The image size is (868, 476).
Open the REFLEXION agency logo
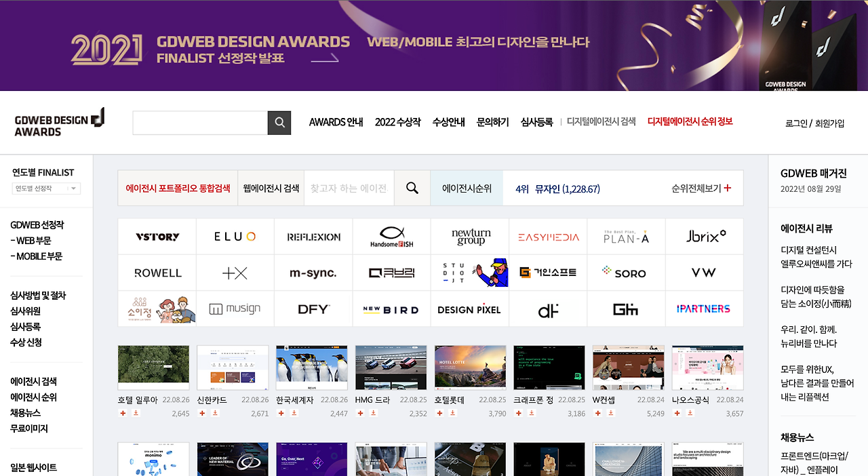(313, 237)
